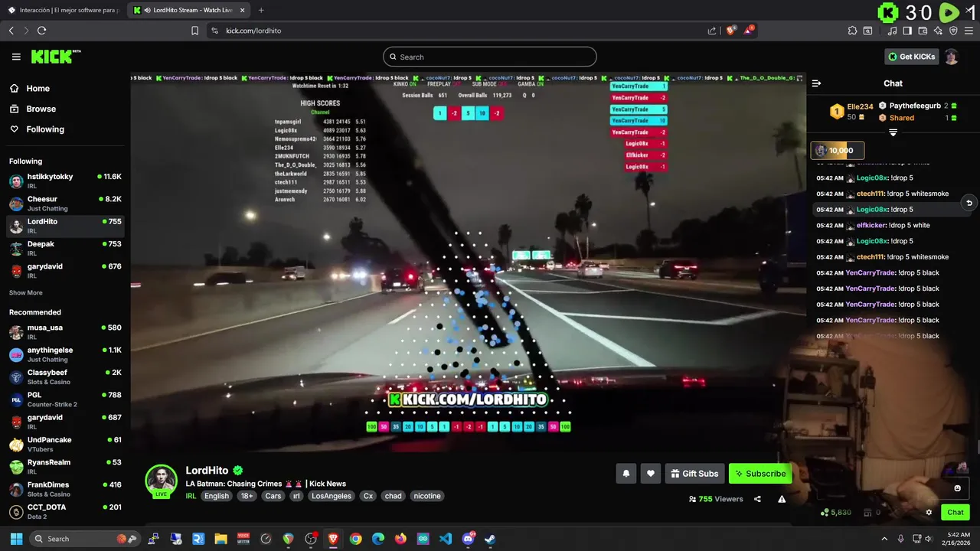The height and width of the screenshot is (551, 980).
Task: Open Brave Wallet icon
Action: coord(923,31)
